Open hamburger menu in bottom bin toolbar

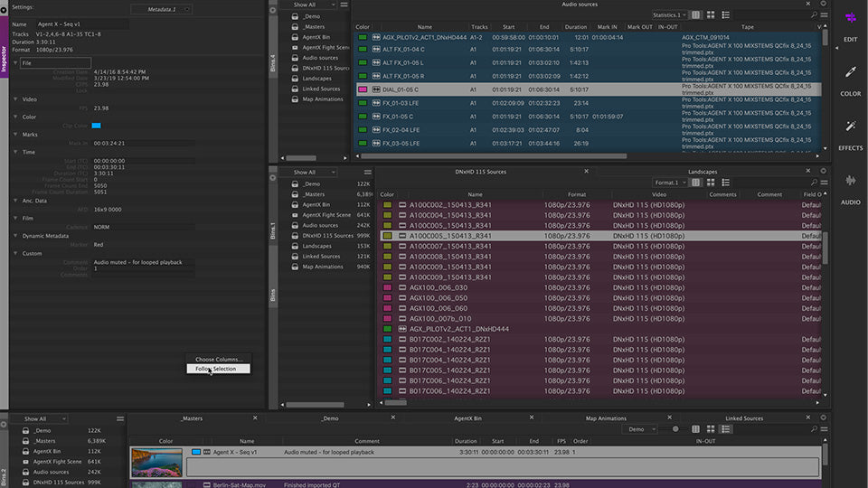tap(825, 428)
